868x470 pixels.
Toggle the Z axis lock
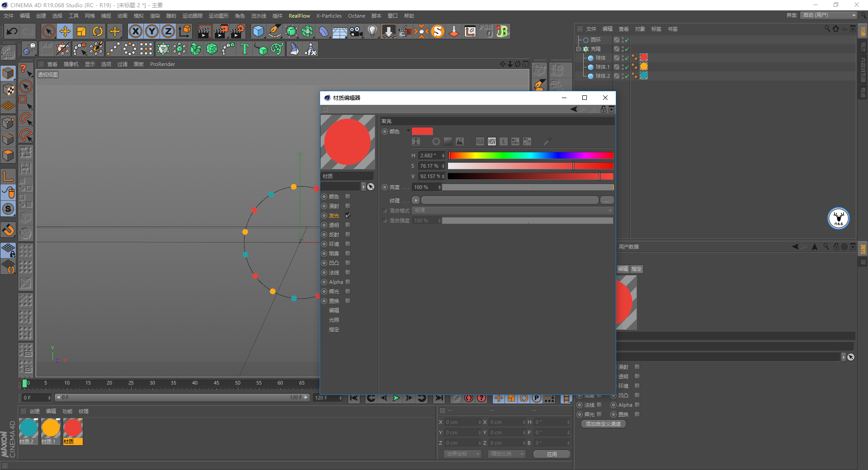[168, 31]
